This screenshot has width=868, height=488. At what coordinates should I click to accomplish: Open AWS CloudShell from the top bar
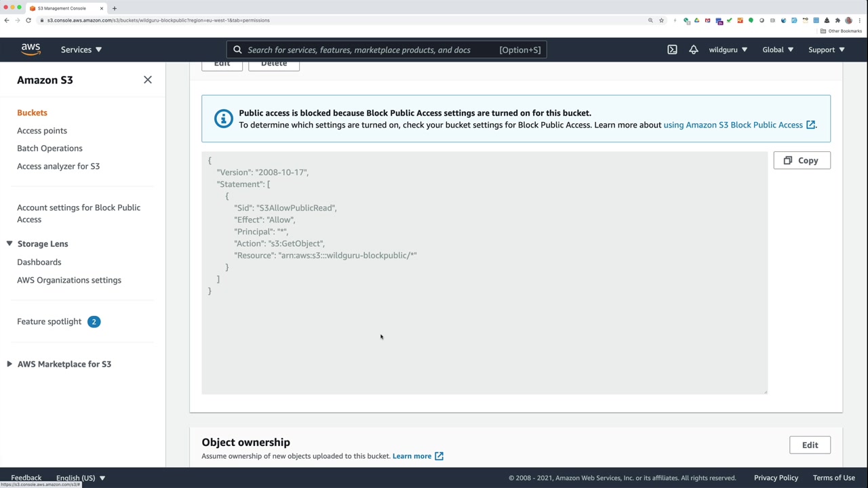(x=672, y=49)
